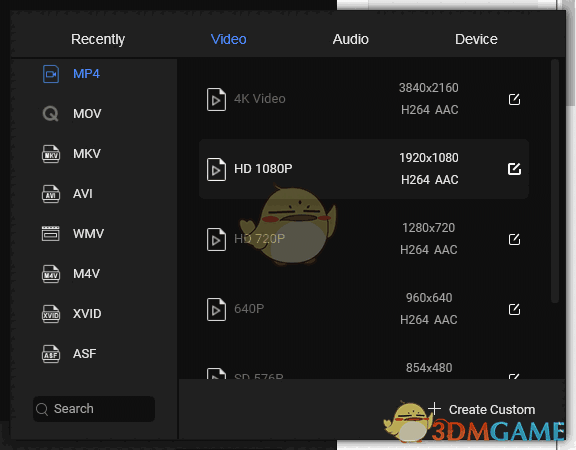The height and width of the screenshot is (450, 576).
Task: Select the MP4 format icon
Action: point(51,74)
